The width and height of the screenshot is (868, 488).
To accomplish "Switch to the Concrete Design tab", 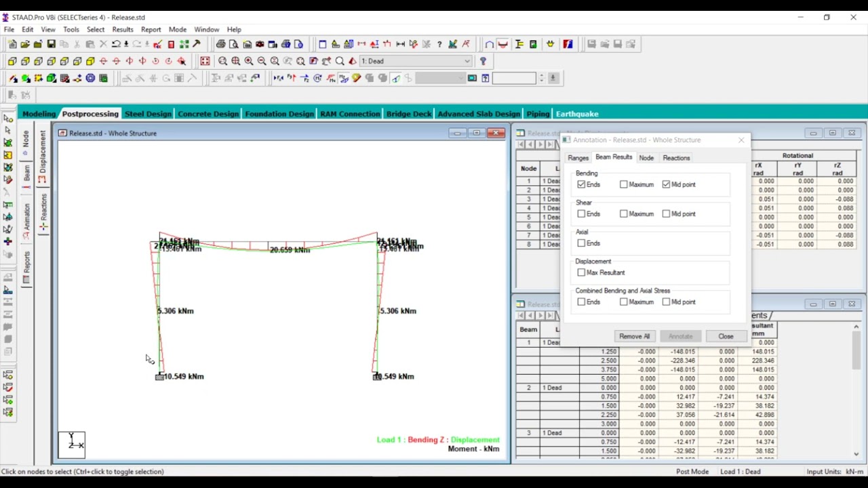I will [x=208, y=114].
